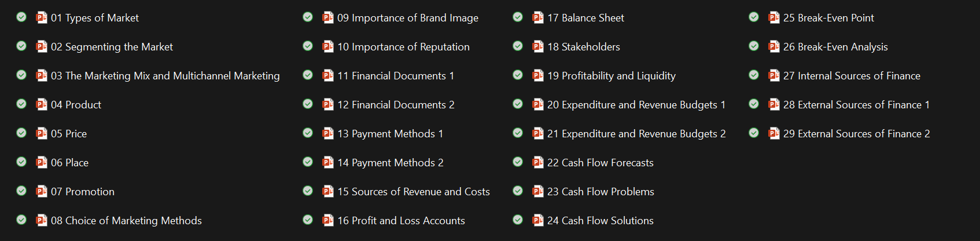Screen dimensions: 980x241
Task: Click PowerPoint icon beside 29 External Sources of Finance 2
Action: (774, 133)
